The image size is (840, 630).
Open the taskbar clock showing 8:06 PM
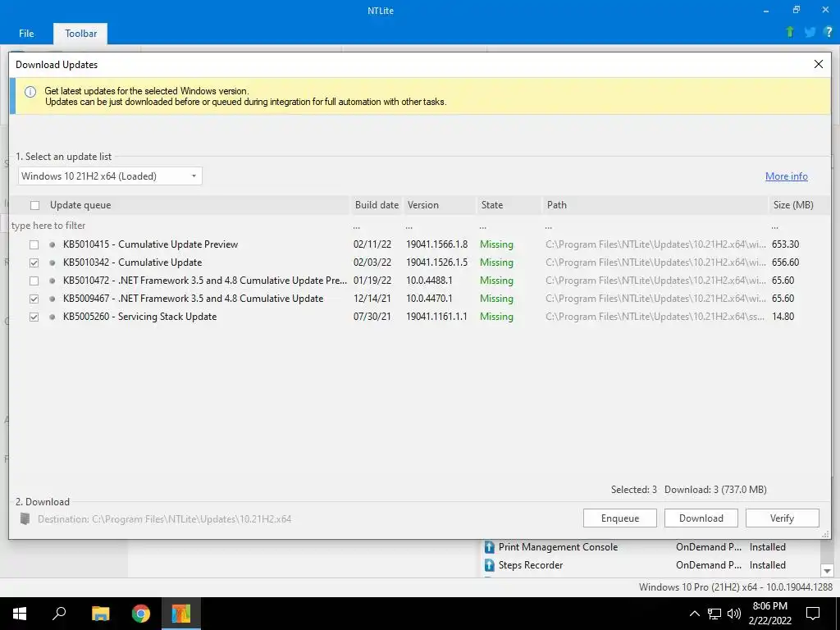769,614
